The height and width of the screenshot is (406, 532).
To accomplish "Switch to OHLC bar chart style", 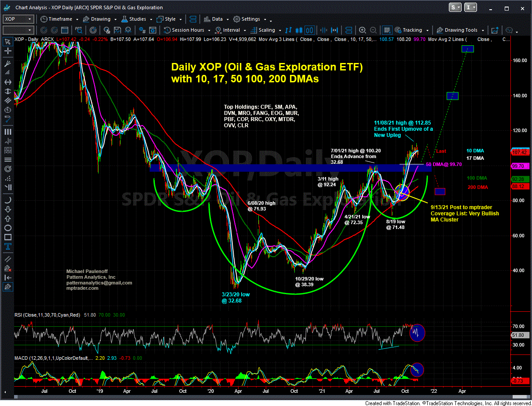I will (290, 30).
